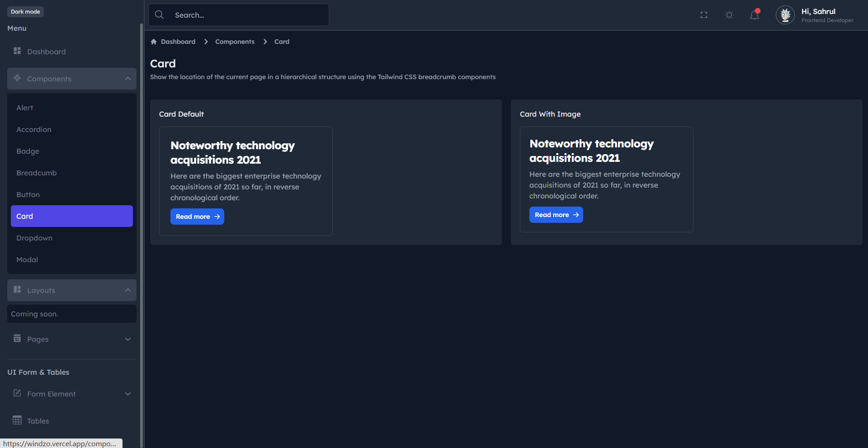Click the search magnifier icon
The image size is (868, 448).
[x=159, y=15]
